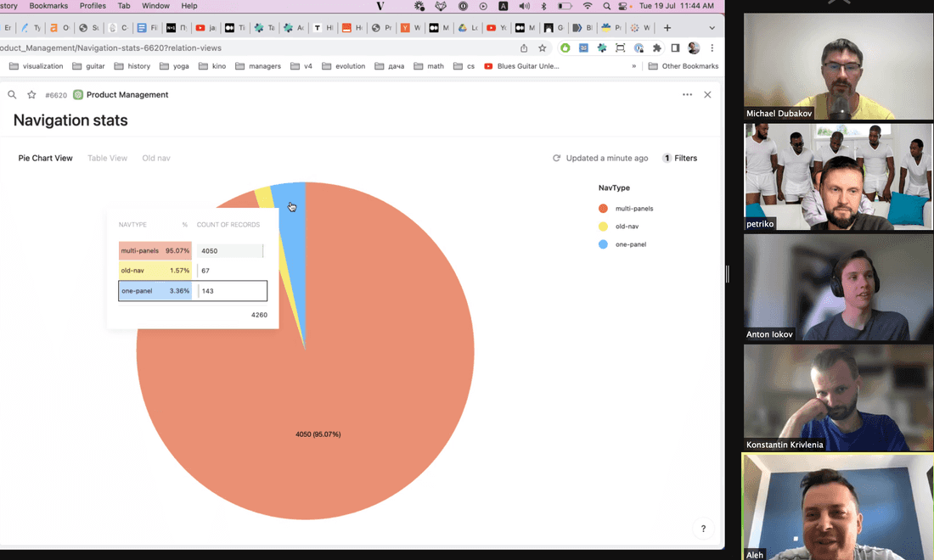This screenshot has height=560, width=934.
Task: Click the browser address bar
Action: pyautogui.click(x=255, y=48)
